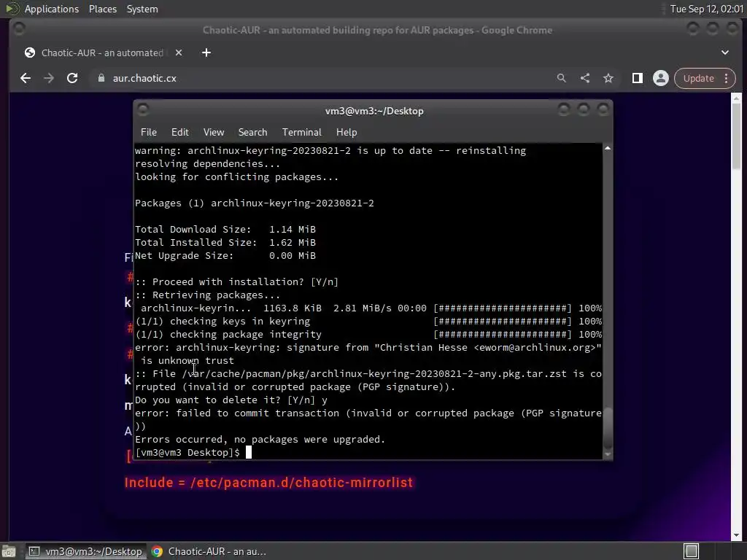Click the 'Total Download Size' line

[225, 229]
